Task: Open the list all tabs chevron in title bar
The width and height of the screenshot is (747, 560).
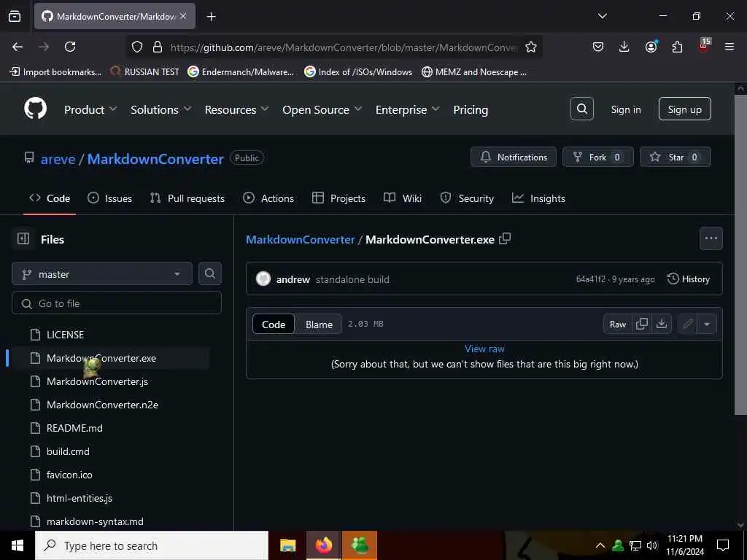Action: (602, 16)
